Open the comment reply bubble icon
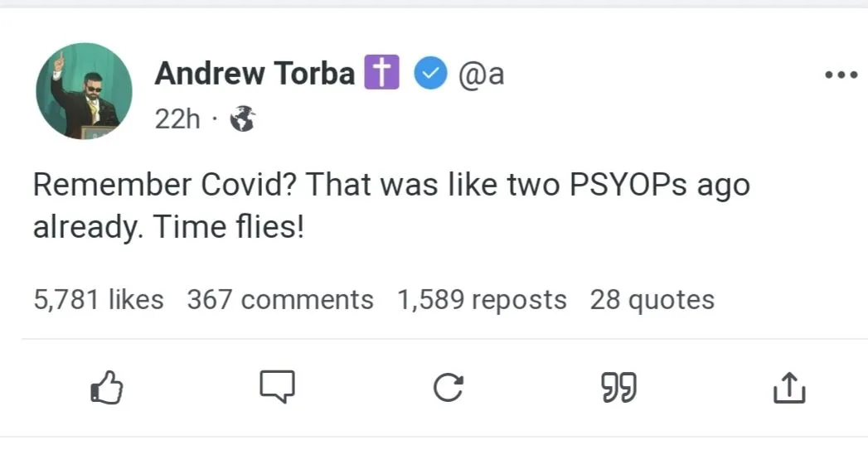868x450 pixels. coord(277,386)
